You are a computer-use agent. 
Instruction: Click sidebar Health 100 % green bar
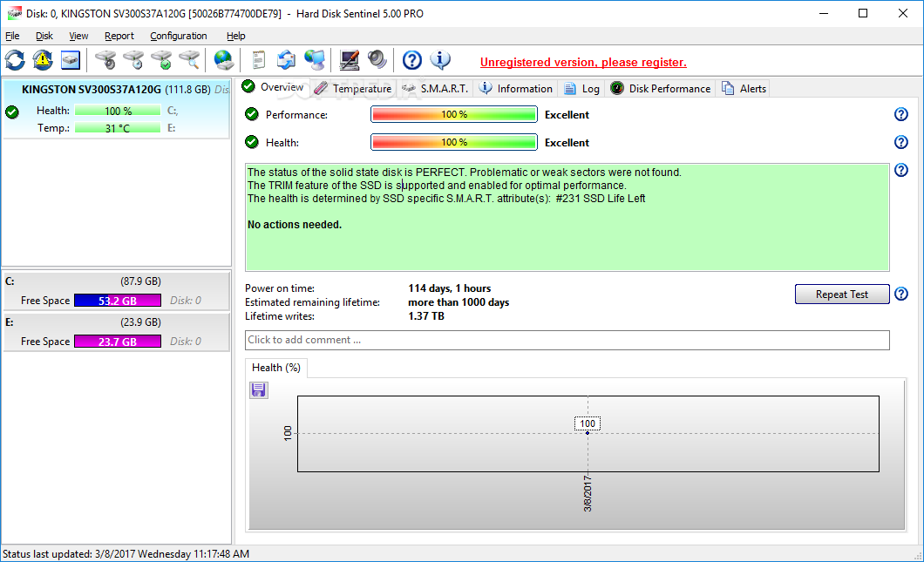pos(118,111)
